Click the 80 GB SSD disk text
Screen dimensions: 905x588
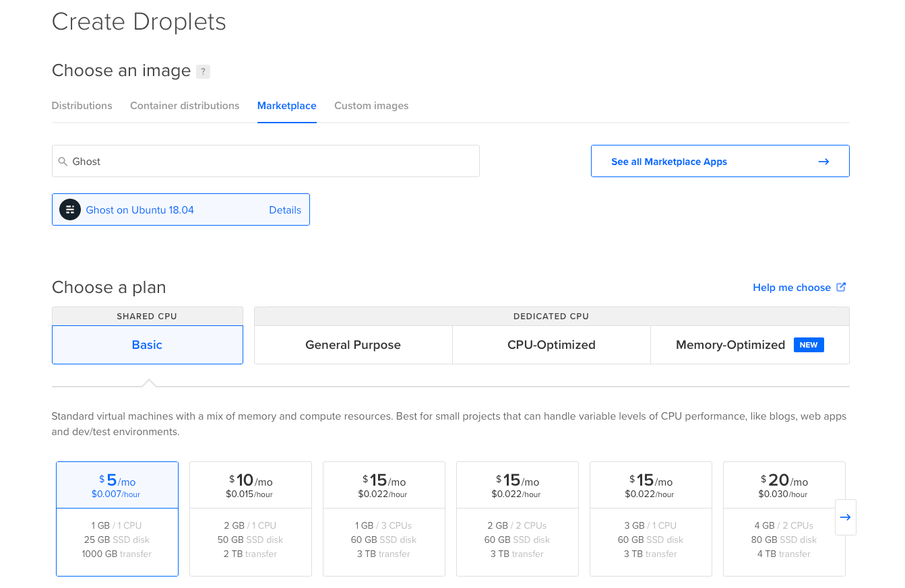pyautogui.click(x=784, y=540)
